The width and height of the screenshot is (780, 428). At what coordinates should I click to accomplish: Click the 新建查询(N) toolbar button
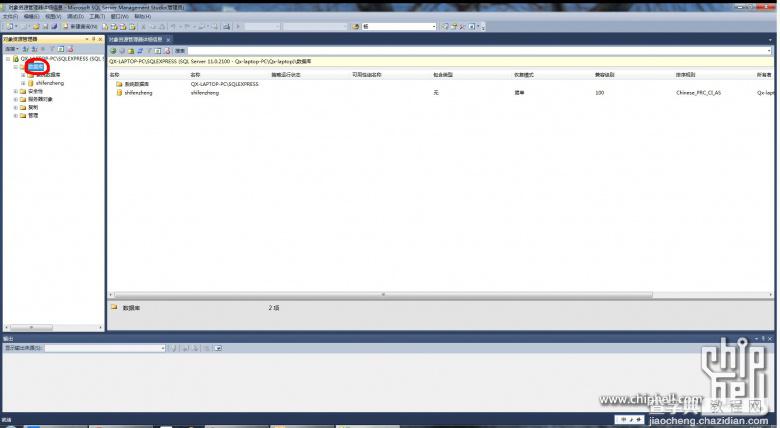pyautogui.click(x=80, y=26)
